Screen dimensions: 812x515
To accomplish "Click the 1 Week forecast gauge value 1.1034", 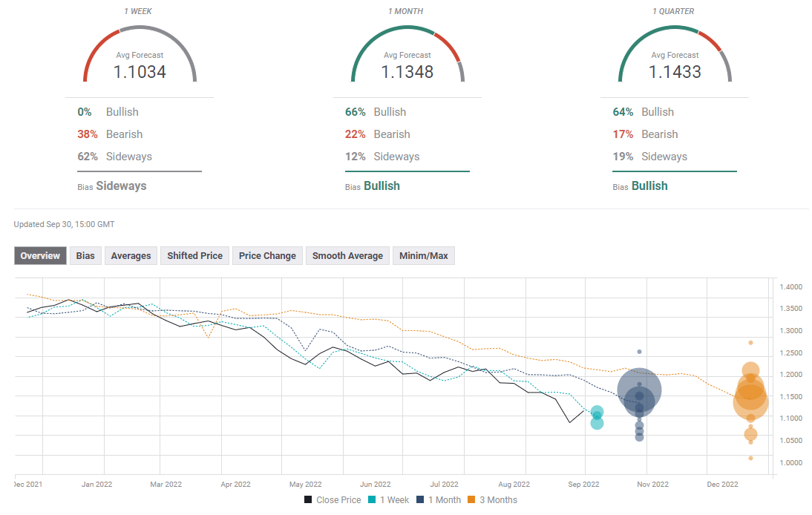I will pyautogui.click(x=140, y=72).
